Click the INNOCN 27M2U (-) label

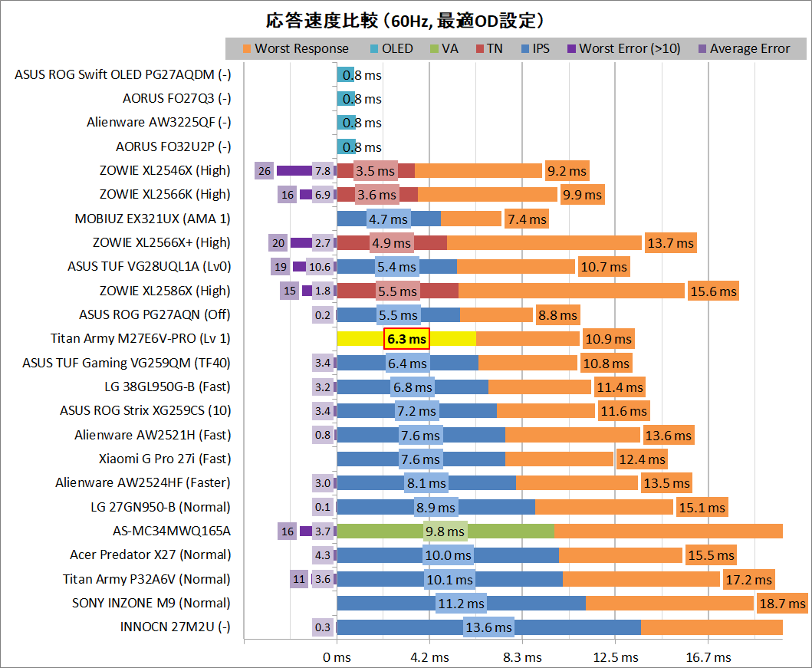tap(176, 627)
